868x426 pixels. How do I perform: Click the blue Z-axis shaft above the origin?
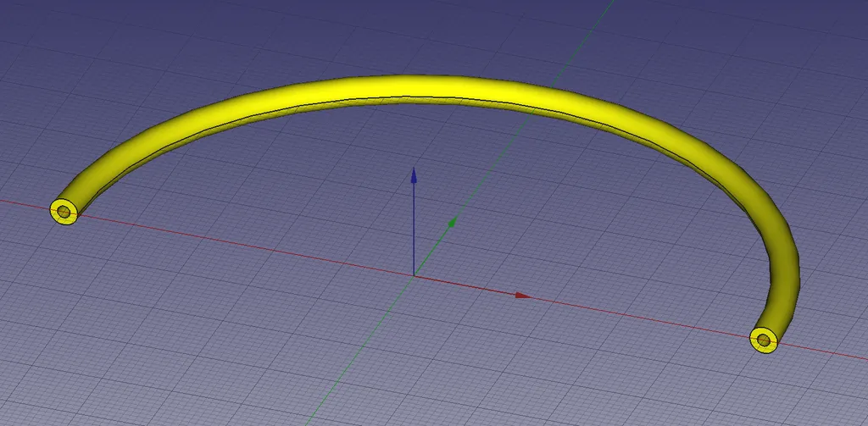(x=414, y=229)
